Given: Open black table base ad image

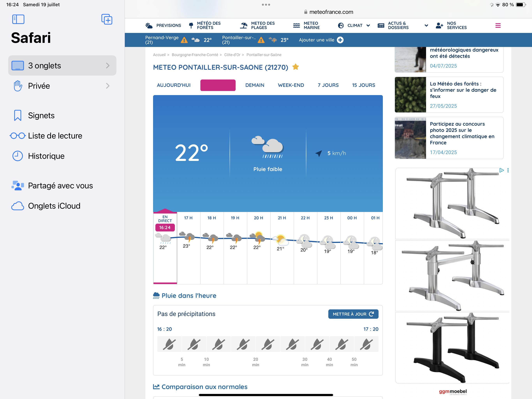Looking at the screenshot, I should (x=452, y=348).
